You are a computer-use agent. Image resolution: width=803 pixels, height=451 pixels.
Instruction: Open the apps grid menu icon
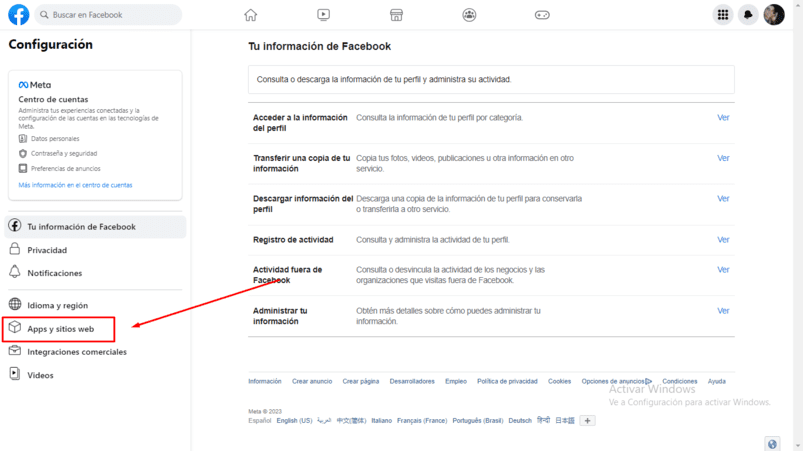coord(722,15)
